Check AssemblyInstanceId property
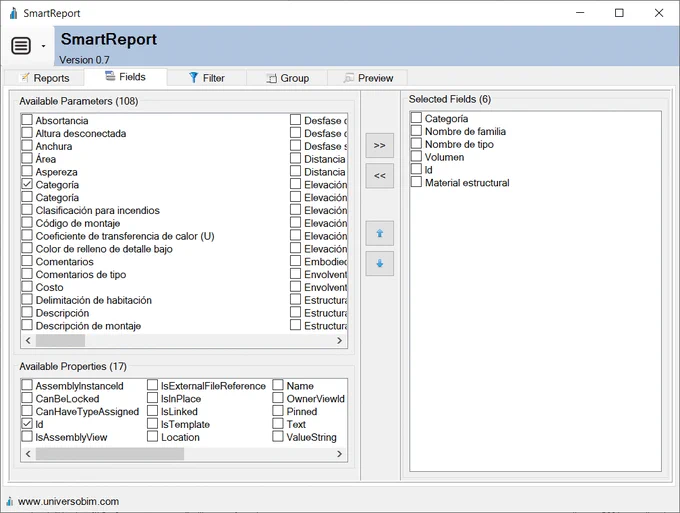Viewport: 680px width, 513px height. [x=27, y=385]
